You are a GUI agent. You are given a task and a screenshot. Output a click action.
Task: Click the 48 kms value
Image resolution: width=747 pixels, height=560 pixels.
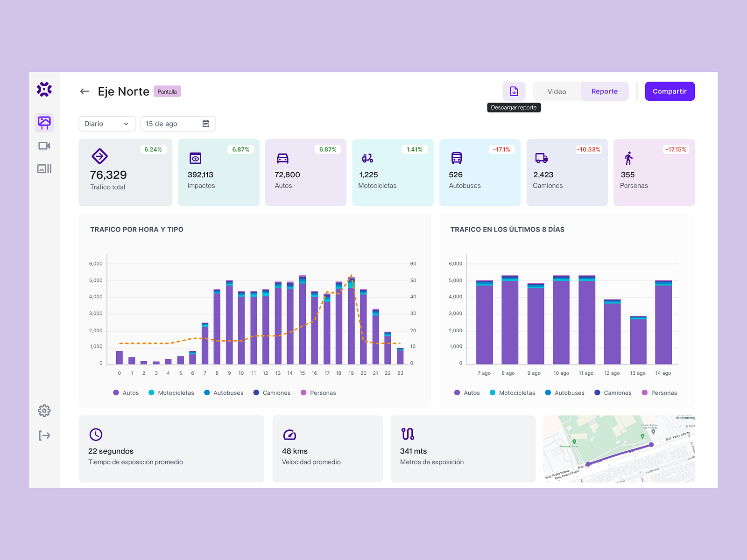point(295,451)
